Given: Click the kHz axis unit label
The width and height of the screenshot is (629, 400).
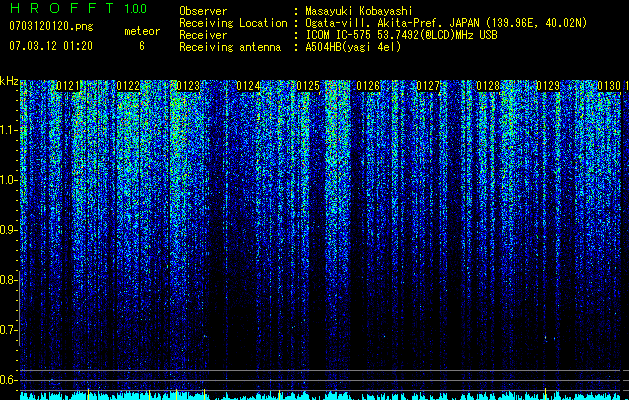Looking at the screenshot, I should 9,81.
